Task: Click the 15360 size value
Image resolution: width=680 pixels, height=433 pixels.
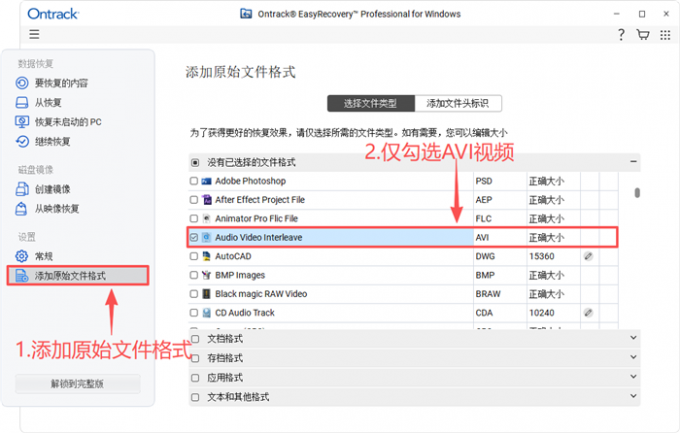Action: [x=542, y=256]
